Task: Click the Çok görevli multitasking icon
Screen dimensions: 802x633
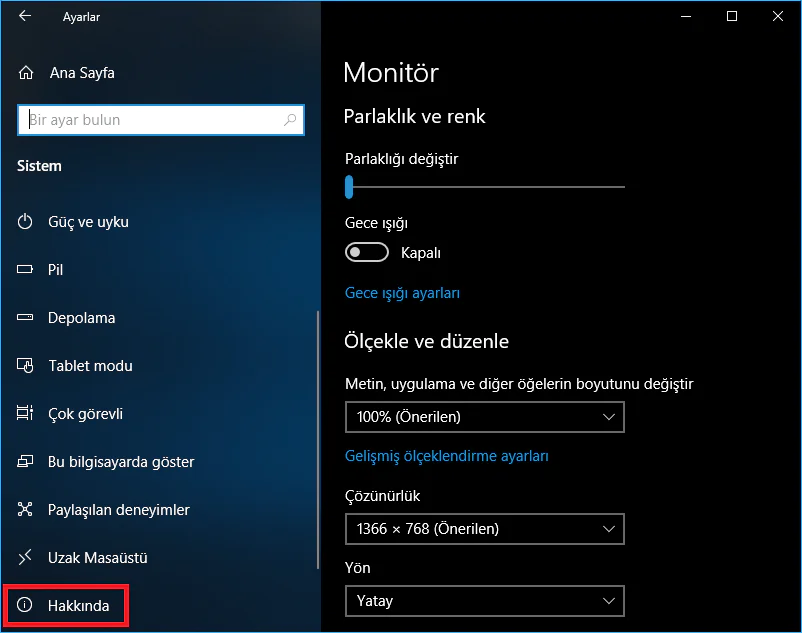Action: pos(26,414)
